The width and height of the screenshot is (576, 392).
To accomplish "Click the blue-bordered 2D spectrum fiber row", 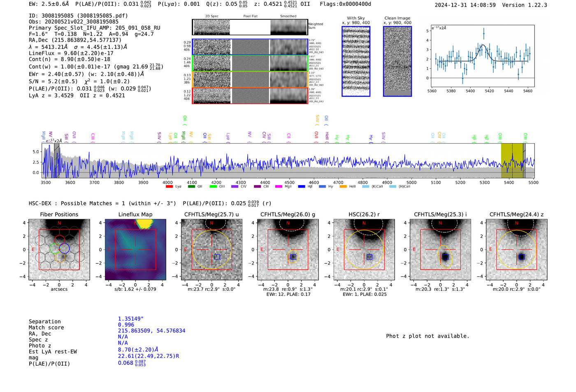I will [x=250, y=47].
